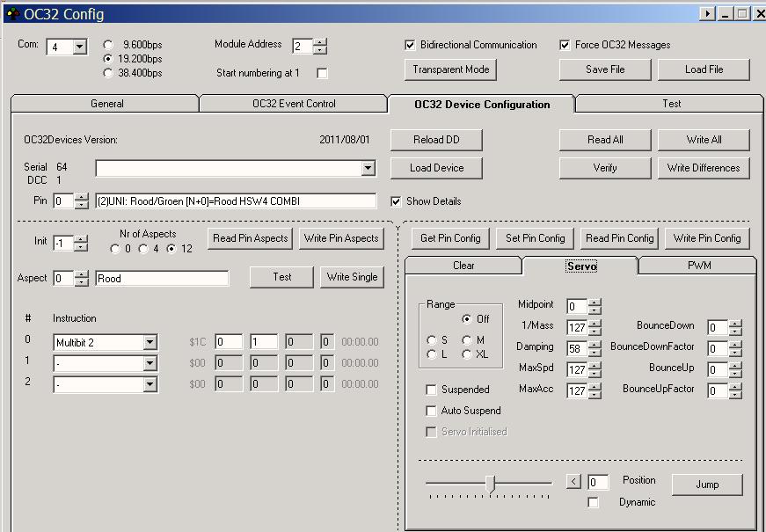This screenshot has height=532, width=766.
Task: Click the Aspect name field containing Rood
Action: 162,279
